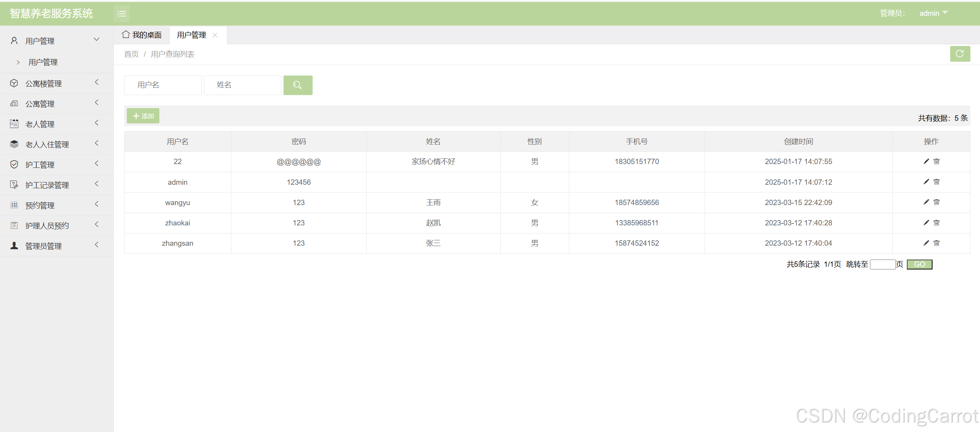
Task: Click the 老人入住管理 layers icon
Action: [14, 144]
